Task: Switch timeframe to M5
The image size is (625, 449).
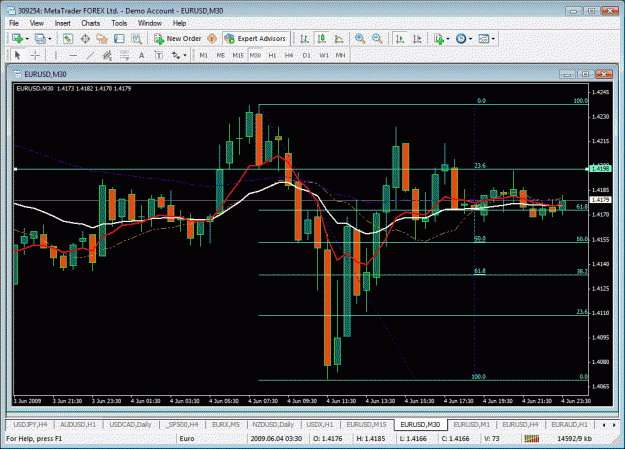Action: (221, 55)
